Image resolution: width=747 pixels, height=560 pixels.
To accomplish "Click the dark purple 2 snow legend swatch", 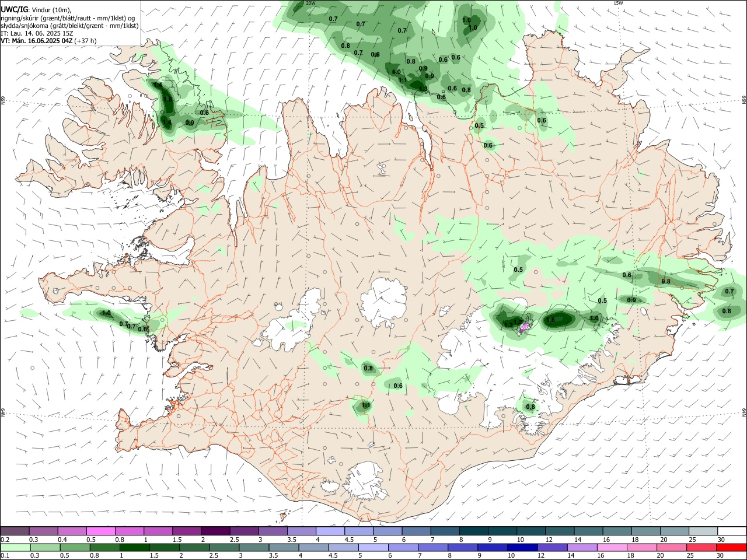I will [215, 531].
